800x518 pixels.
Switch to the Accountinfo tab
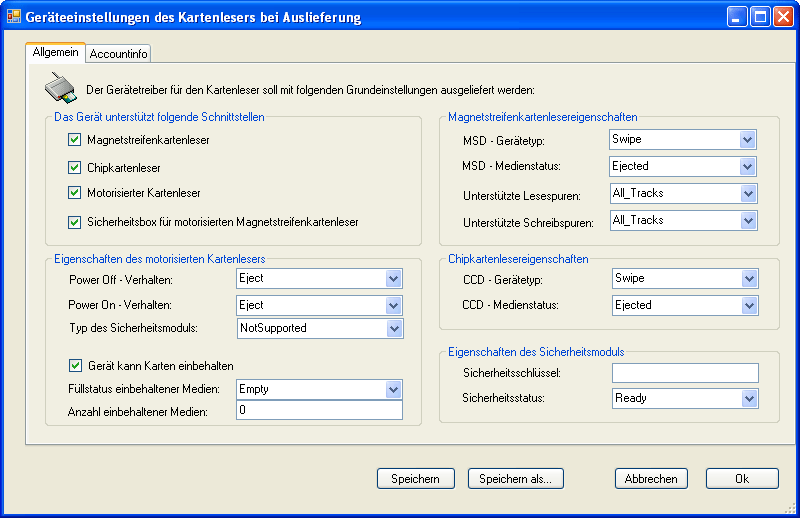pos(118,54)
